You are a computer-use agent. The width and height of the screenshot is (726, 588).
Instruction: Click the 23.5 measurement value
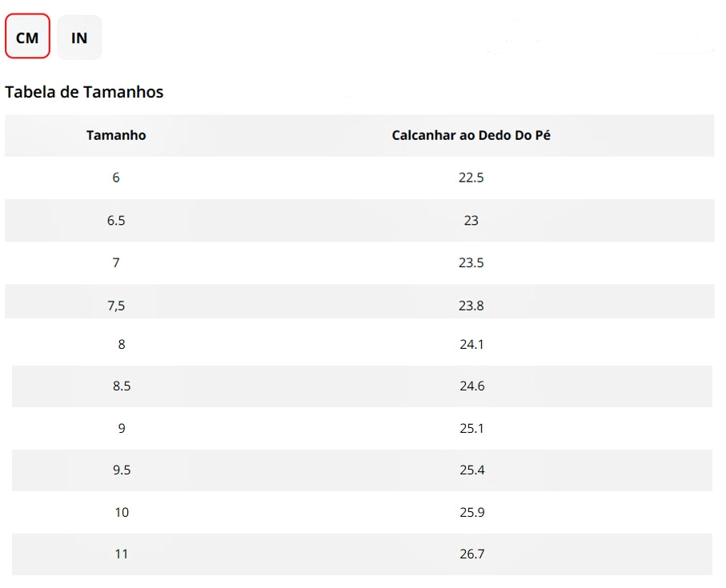(471, 262)
